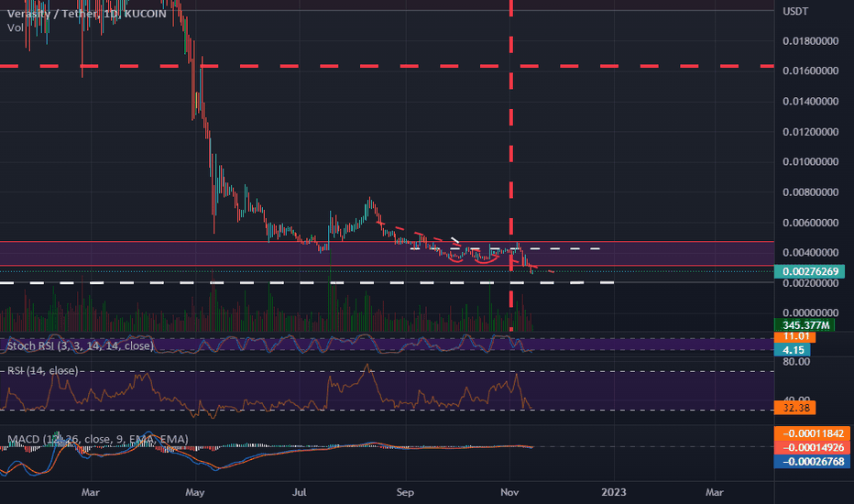Click the Mar 2022 time axis label

click(91, 492)
